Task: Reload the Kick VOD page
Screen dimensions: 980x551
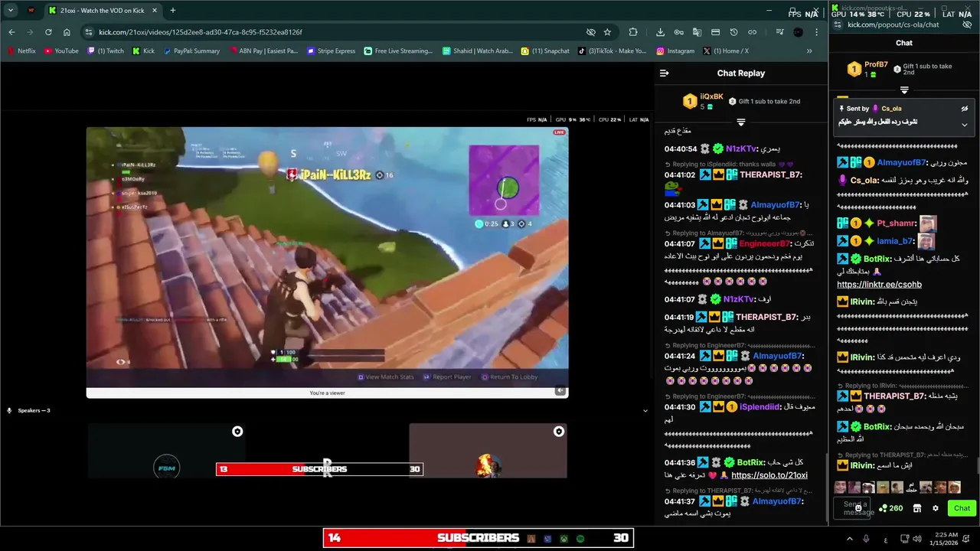Action: (x=48, y=32)
